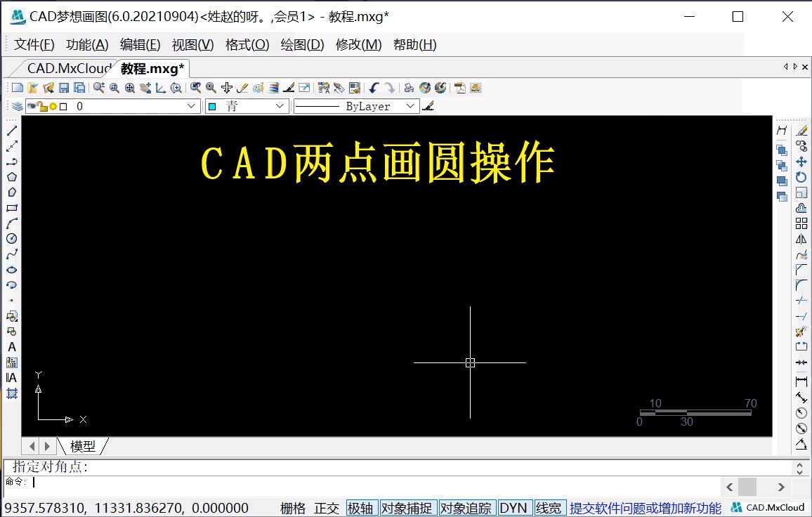The height and width of the screenshot is (517, 812).
Task: Select the Polygon drawing tool
Action: click(x=11, y=177)
